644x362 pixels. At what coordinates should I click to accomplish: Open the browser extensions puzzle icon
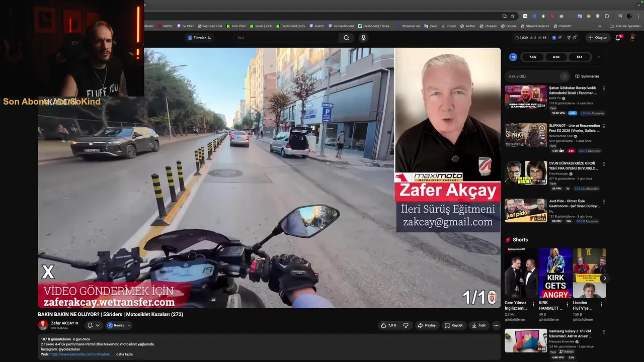(x=607, y=16)
